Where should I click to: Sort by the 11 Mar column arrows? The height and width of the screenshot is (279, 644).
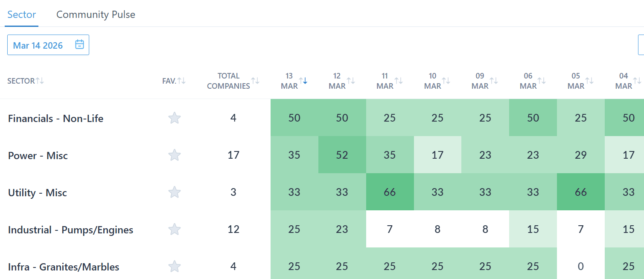click(x=399, y=81)
